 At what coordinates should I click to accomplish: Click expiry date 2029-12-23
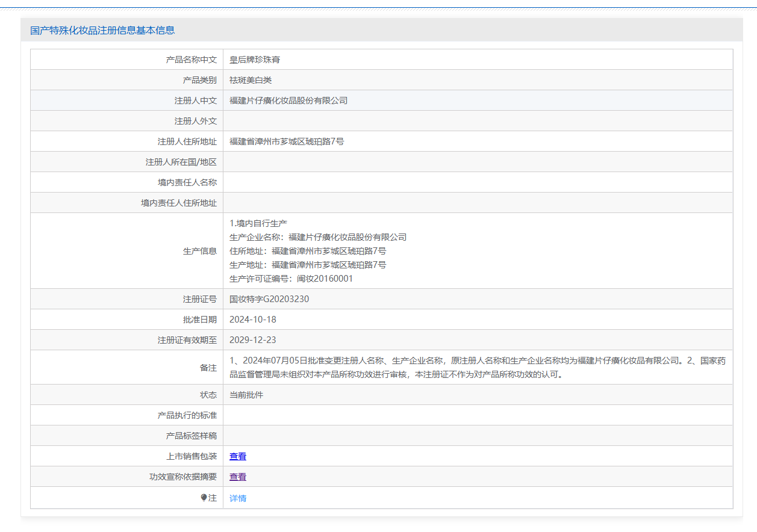[x=253, y=340]
